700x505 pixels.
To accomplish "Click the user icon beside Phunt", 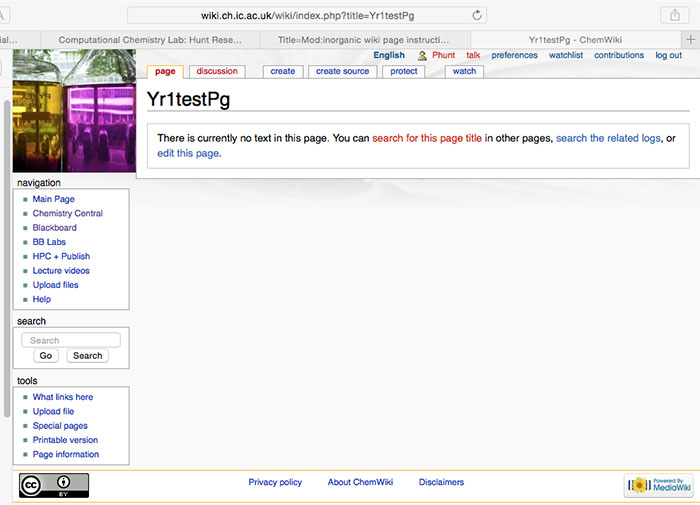I will pyautogui.click(x=422, y=56).
